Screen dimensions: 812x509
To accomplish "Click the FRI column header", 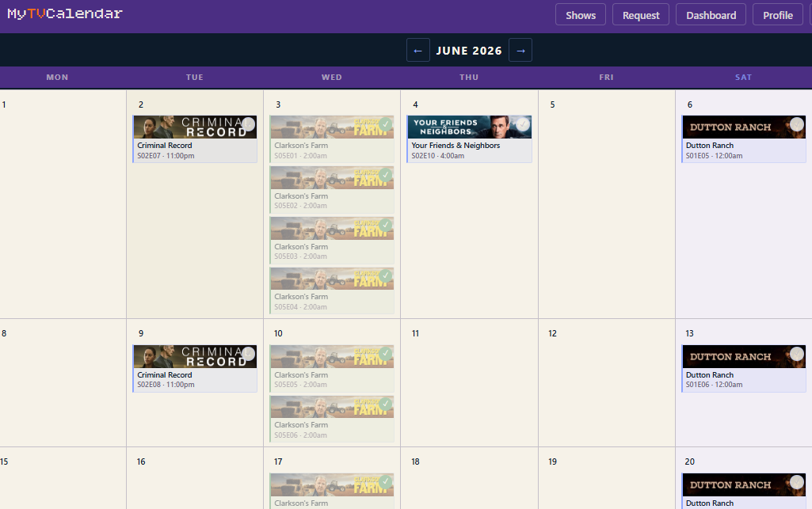I will point(606,77).
